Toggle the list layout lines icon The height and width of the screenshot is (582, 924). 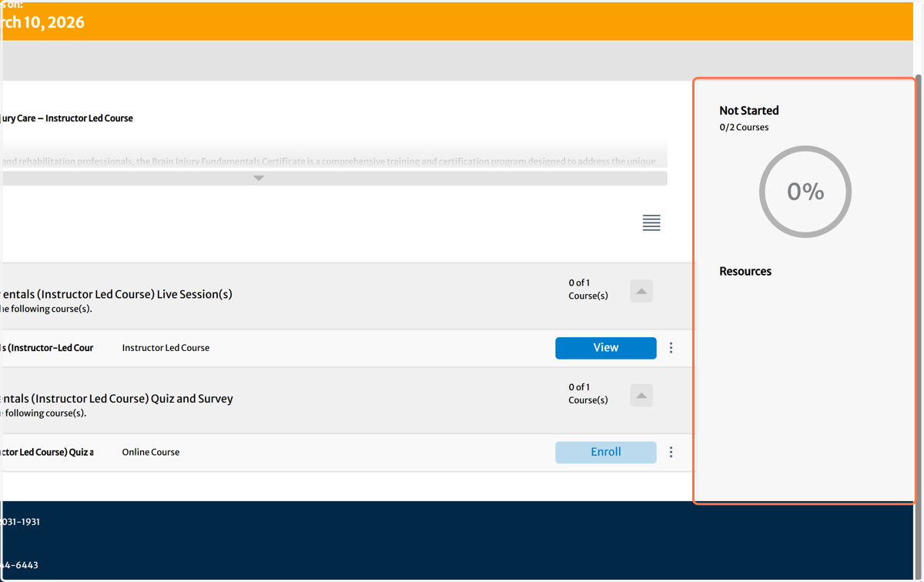[651, 223]
